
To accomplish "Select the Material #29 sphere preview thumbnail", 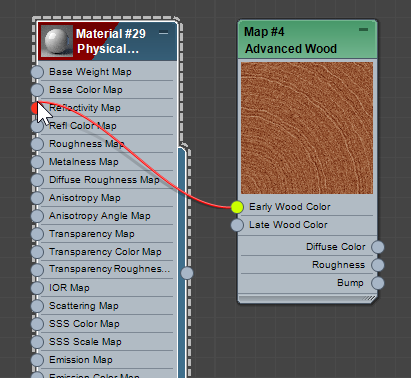I will (x=57, y=42).
